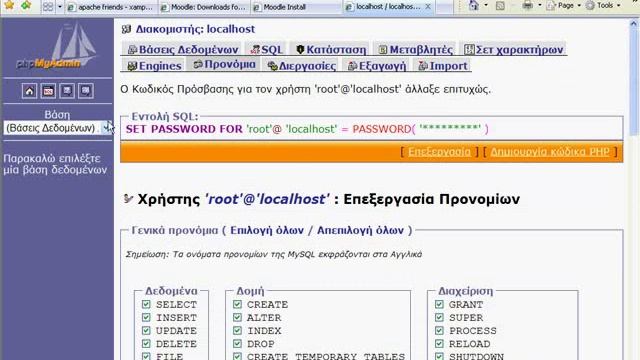Open the Page menu
This screenshot has height=360, width=640.
coord(564,5)
